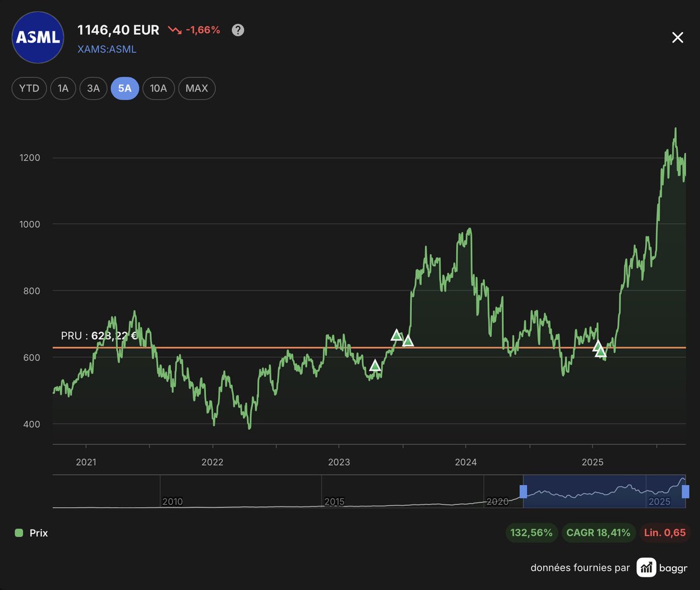Click the -1,66% change value
The image size is (700, 590).
[x=203, y=30]
